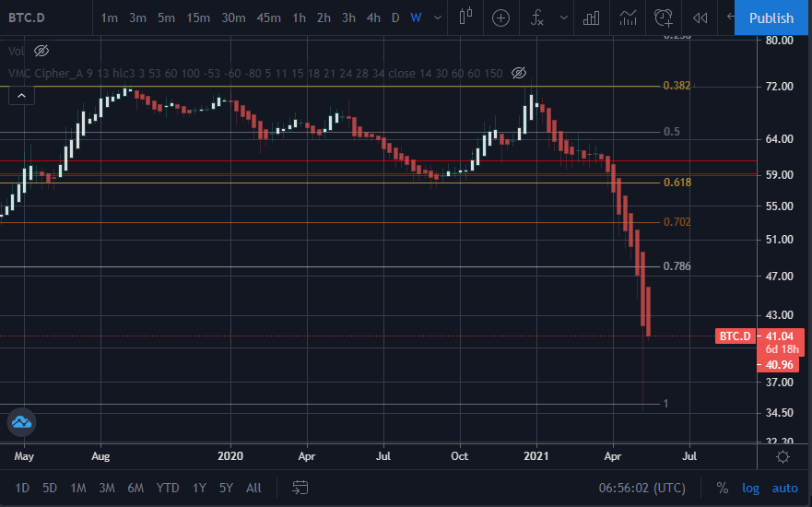
Task: Click the 2020 label on time axis
Action: coord(229,456)
